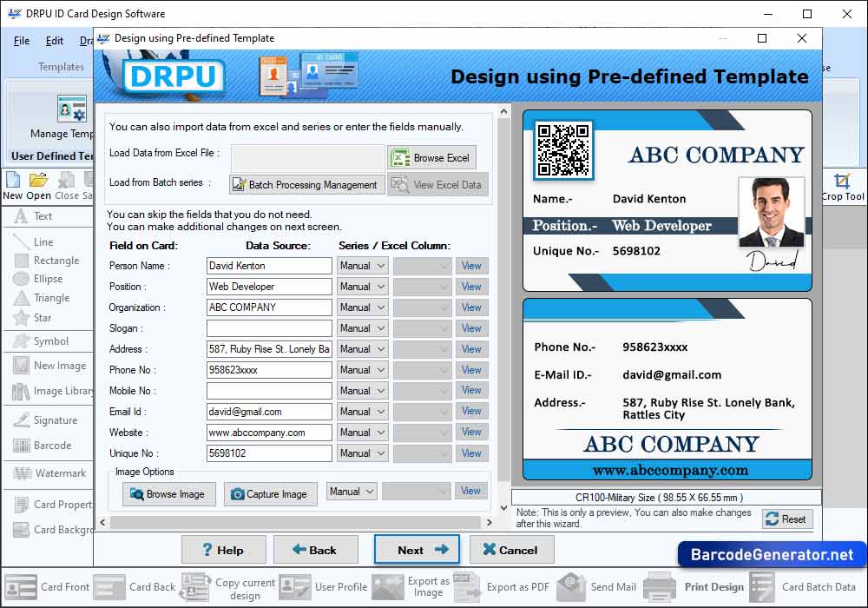
Task: Click the New document icon
Action: click(x=13, y=186)
